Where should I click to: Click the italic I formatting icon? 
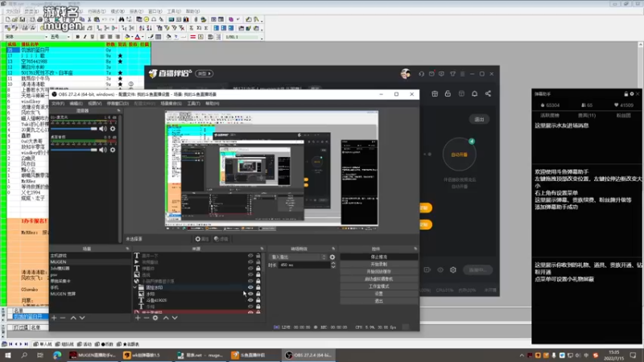pos(85,37)
